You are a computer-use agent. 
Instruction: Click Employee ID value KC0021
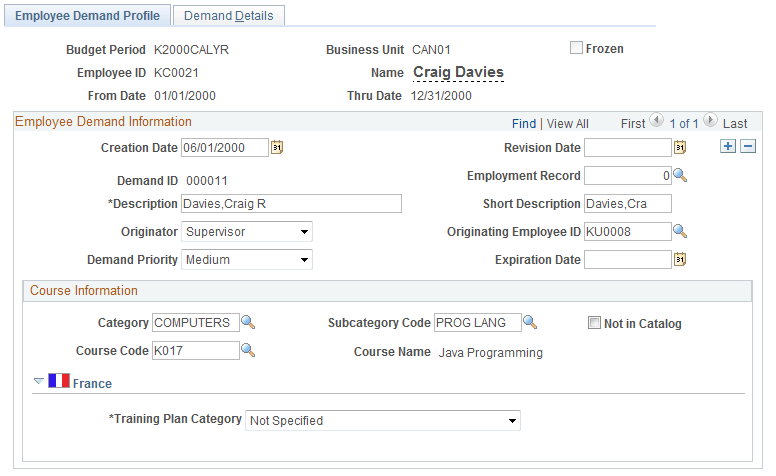176,73
